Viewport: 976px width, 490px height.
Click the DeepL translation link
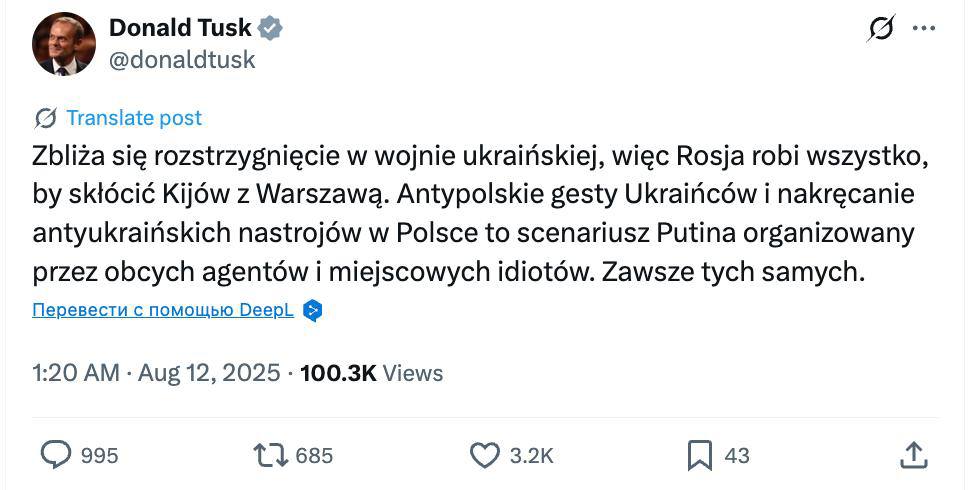(163, 310)
